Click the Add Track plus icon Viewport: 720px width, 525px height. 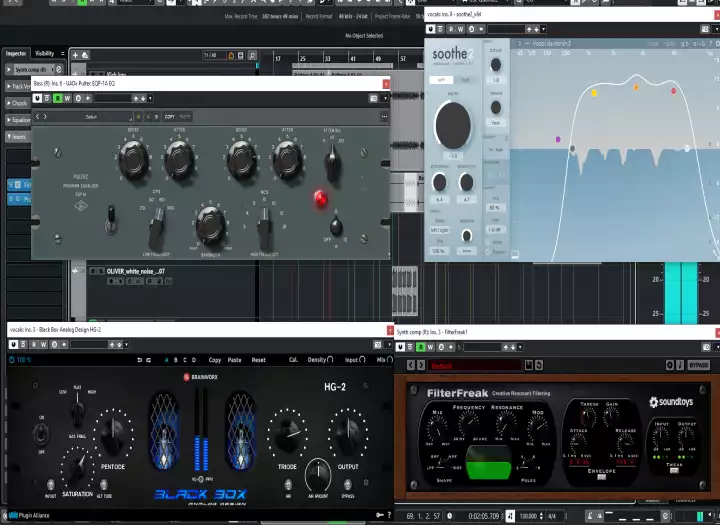click(75, 56)
